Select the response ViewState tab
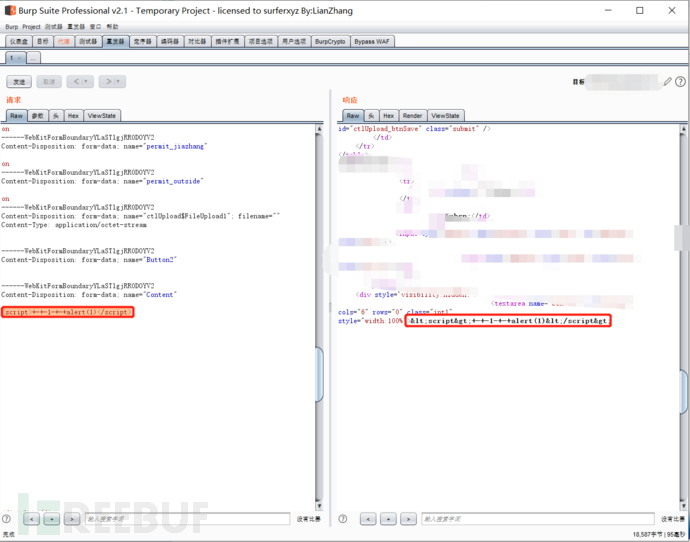690x542 pixels. pyautogui.click(x=445, y=116)
